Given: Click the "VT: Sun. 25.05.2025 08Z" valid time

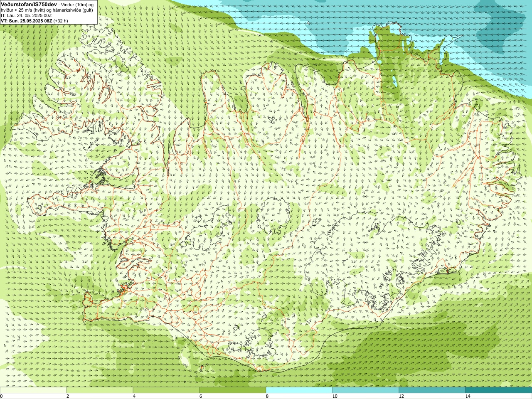Looking at the screenshot, I should 26,20.
